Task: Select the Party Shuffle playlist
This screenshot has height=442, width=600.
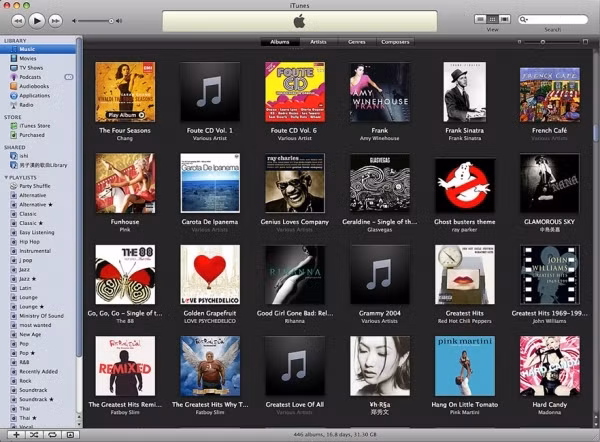Action: click(x=33, y=186)
